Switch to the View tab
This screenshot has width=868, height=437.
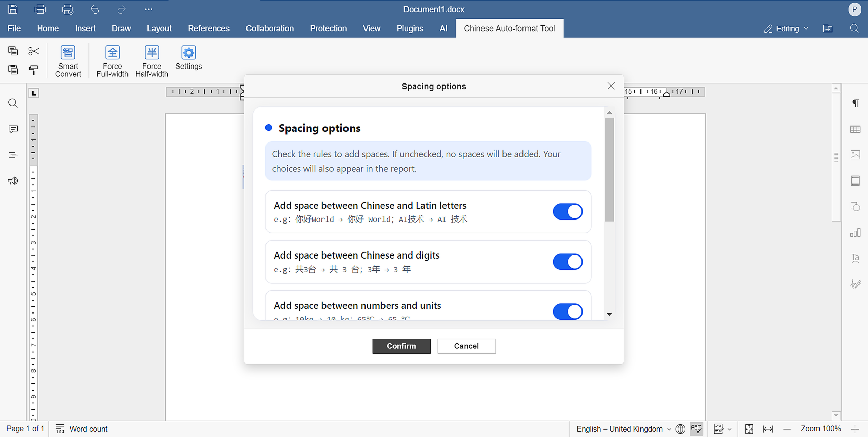tap(372, 28)
